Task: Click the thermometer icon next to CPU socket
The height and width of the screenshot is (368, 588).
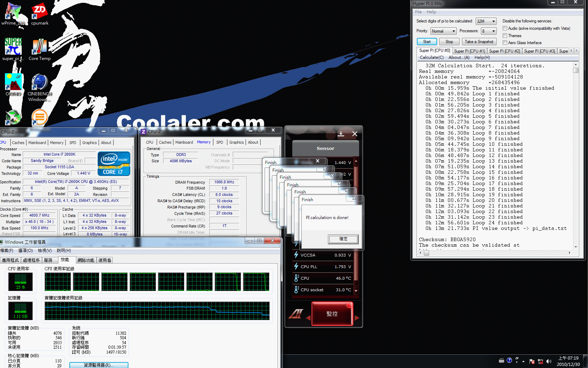Action: pyautogui.click(x=296, y=289)
